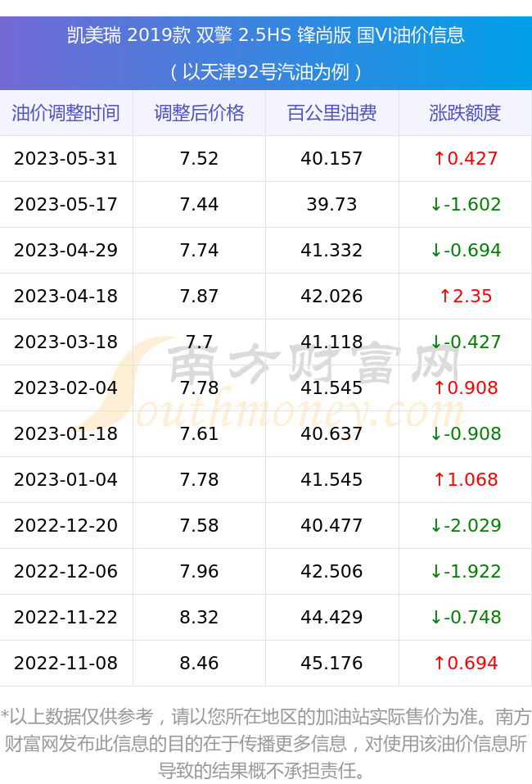Select the 2023-05-31 date cell

click(x=66, y=158)
